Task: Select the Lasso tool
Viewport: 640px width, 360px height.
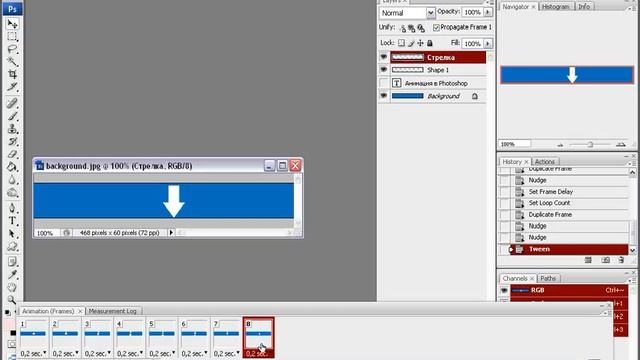Action: (x=12, y=49)
